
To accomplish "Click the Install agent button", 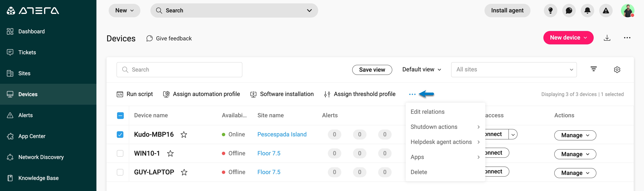I will click(x=507, y=11).
